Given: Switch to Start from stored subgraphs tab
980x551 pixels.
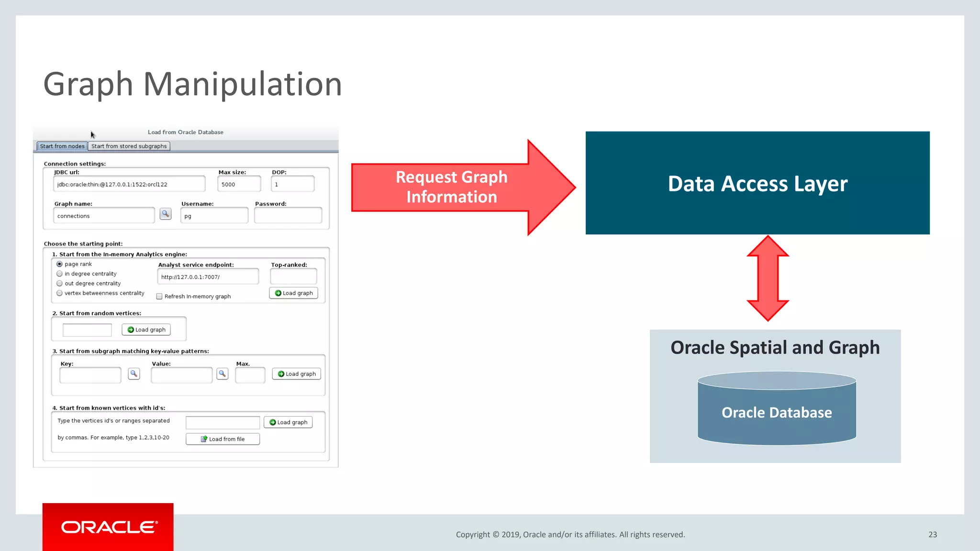Looking at the screenshot, I should [x=129, y=146].
